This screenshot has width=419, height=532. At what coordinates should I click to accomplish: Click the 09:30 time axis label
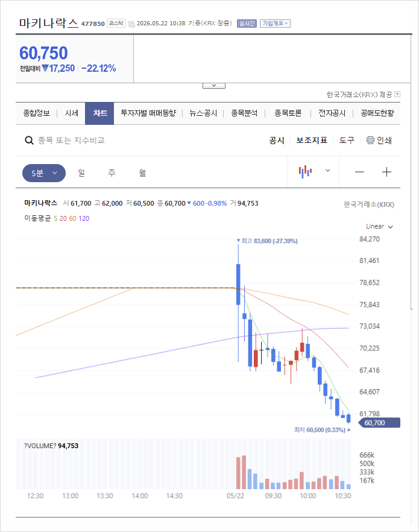coord(273,496)
